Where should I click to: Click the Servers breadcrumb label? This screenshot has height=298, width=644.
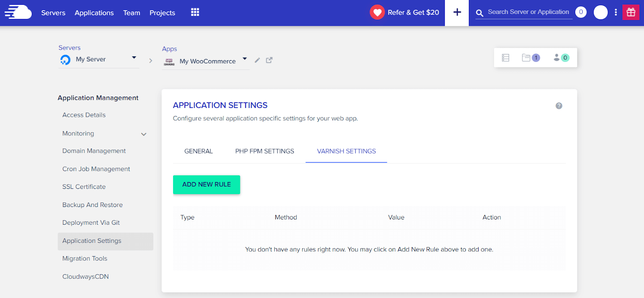pos(69,48)
